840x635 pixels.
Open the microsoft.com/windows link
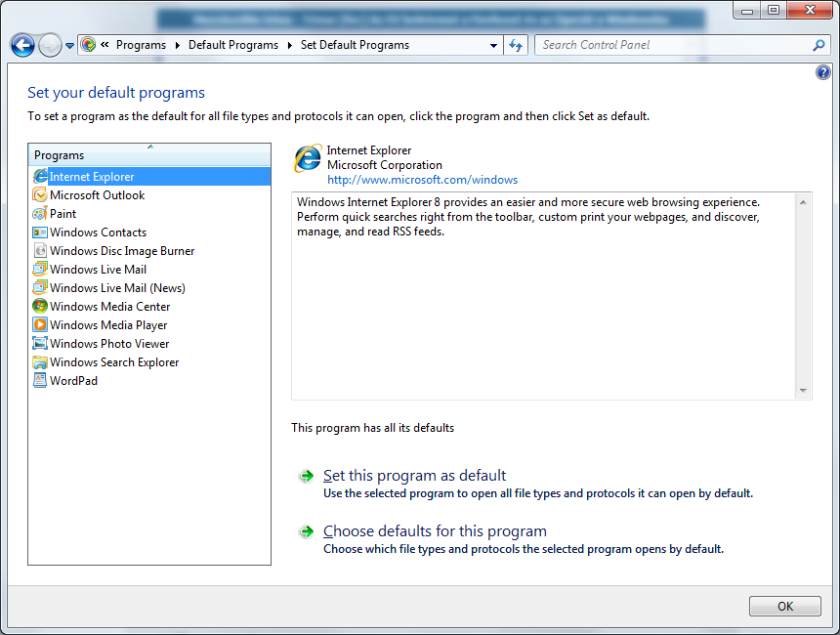[422, 180]
